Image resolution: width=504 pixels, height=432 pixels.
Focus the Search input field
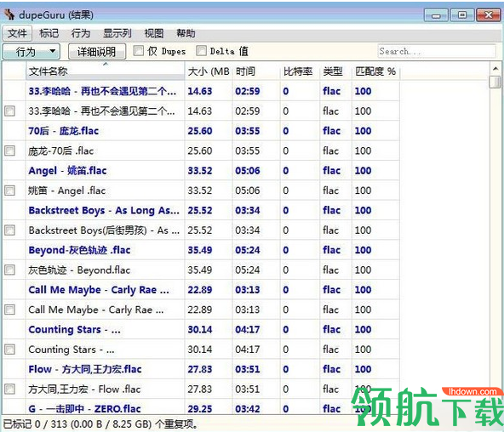437,51
